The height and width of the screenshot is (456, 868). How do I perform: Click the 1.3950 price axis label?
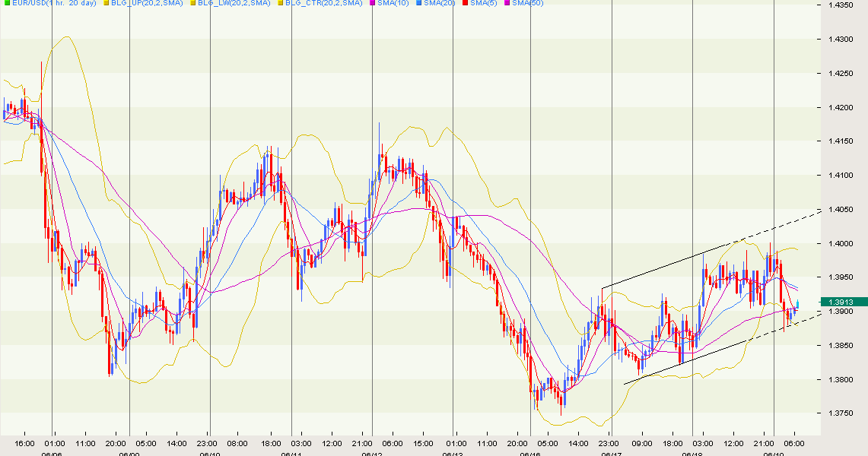pos(841,277)
